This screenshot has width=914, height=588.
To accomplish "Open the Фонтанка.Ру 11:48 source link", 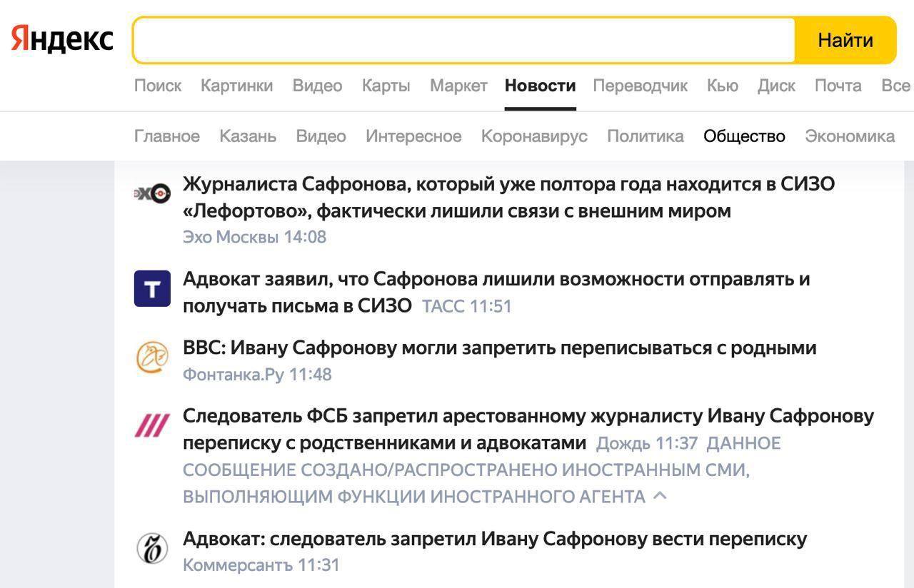I will click(257, 374).
